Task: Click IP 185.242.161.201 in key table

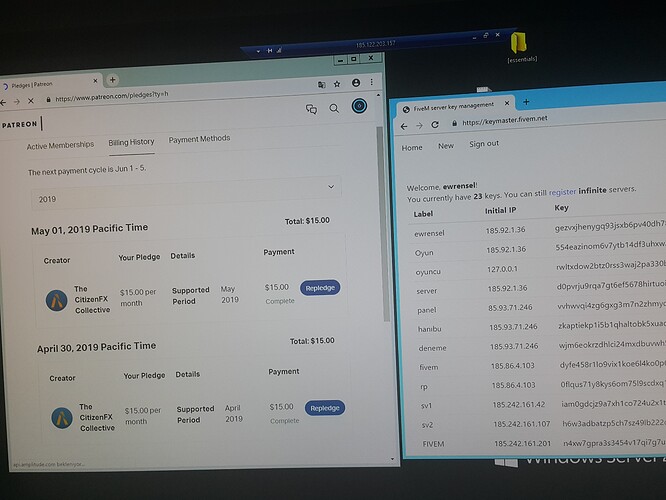Action: [522, 444]
